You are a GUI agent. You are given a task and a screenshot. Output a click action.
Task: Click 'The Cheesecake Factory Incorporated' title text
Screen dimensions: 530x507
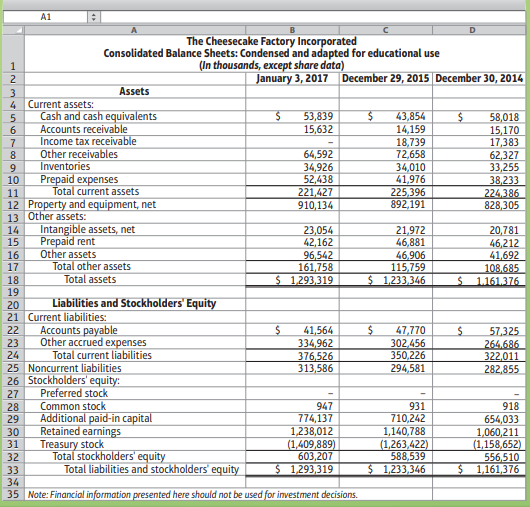pos(271,41)
